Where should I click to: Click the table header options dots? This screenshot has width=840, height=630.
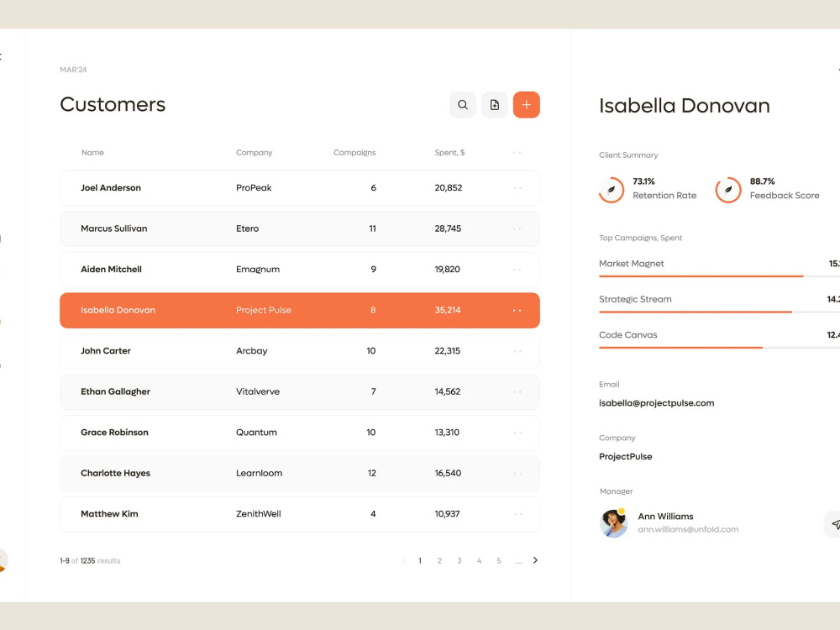click(517, 153)
